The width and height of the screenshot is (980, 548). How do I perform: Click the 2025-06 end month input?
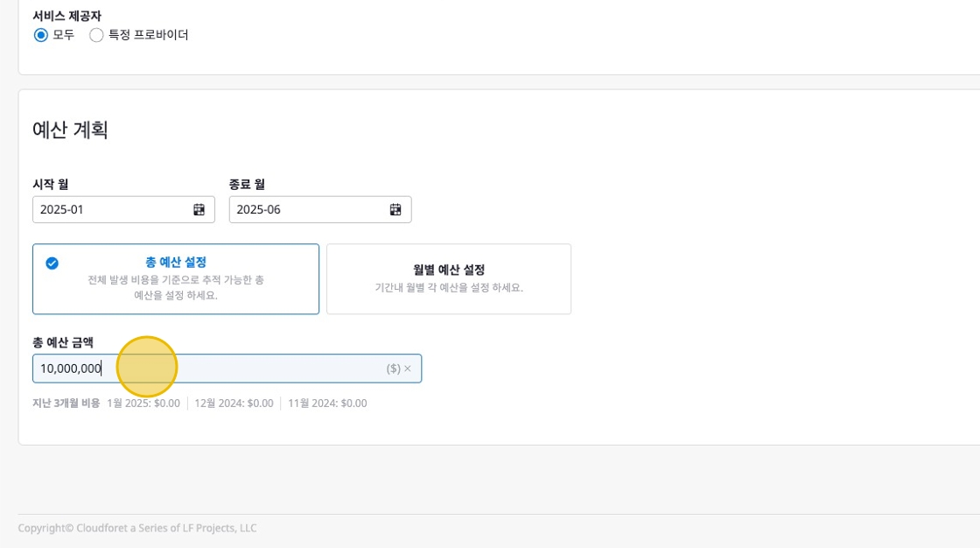click(x=306, y=209)
